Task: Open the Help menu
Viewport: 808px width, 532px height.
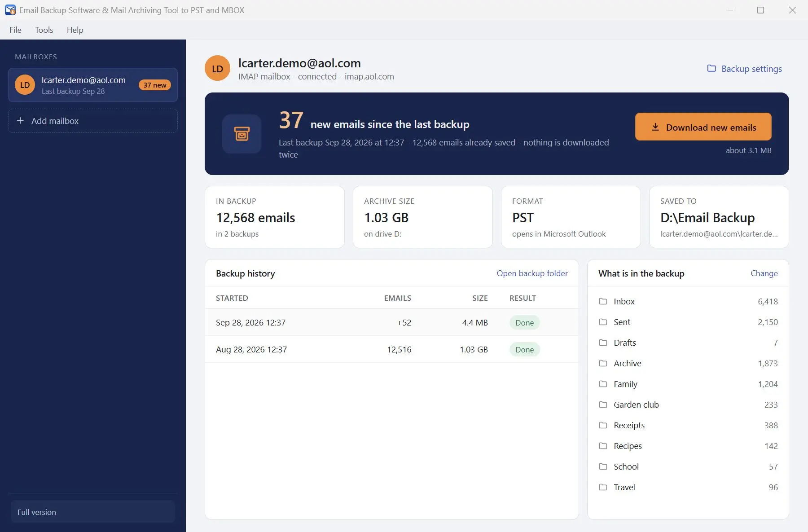Action: click(x=75, y=30)
